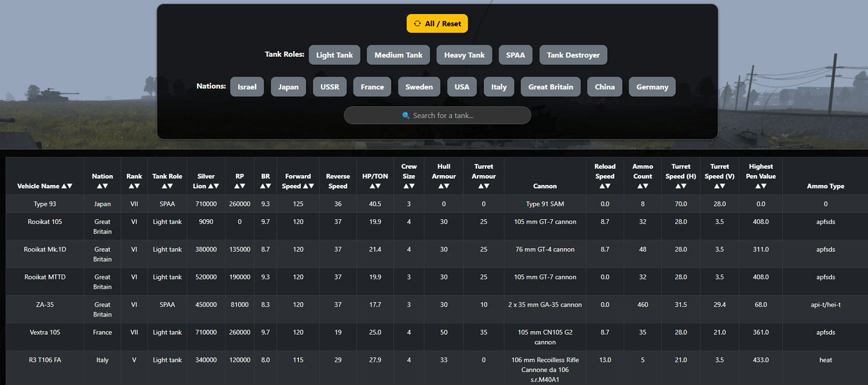Select the France nation filter
This screenshot has height=385, width=868.
click(x=372, y=87)
